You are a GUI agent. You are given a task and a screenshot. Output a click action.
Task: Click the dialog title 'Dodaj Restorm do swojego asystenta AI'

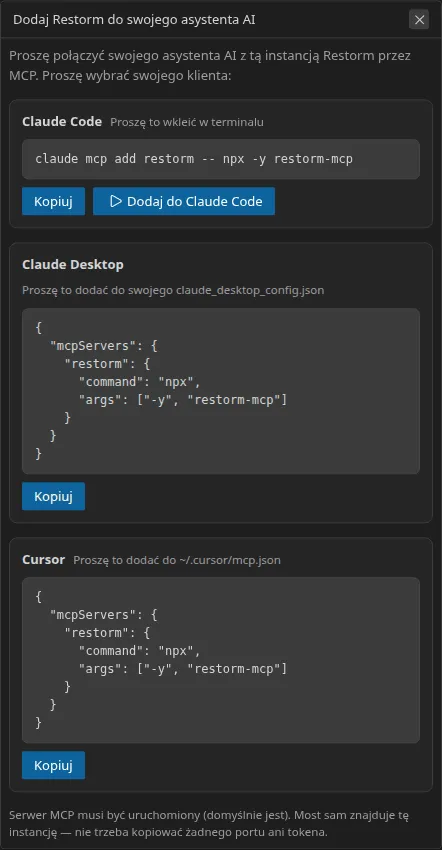tap(134, 20)
